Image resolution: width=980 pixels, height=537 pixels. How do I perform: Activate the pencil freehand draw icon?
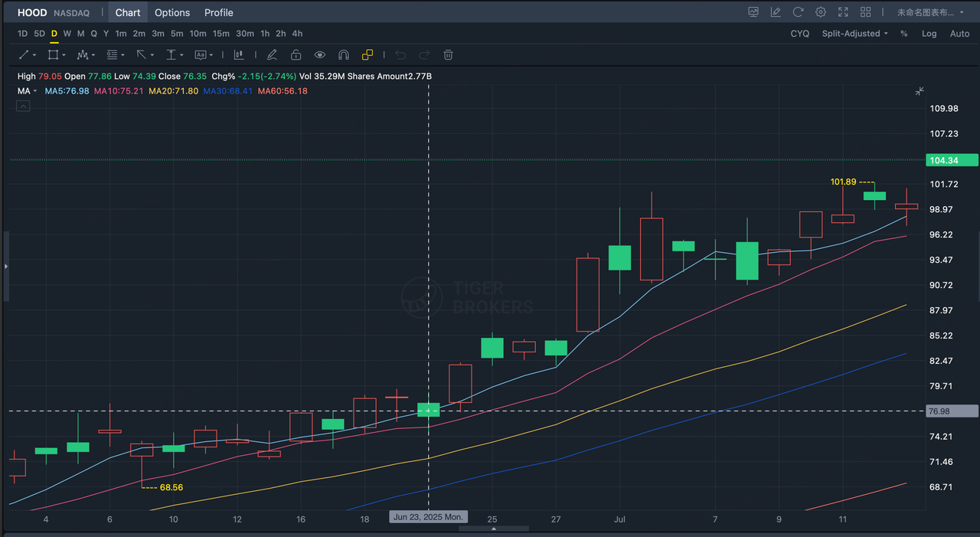(x=271, y=54)
